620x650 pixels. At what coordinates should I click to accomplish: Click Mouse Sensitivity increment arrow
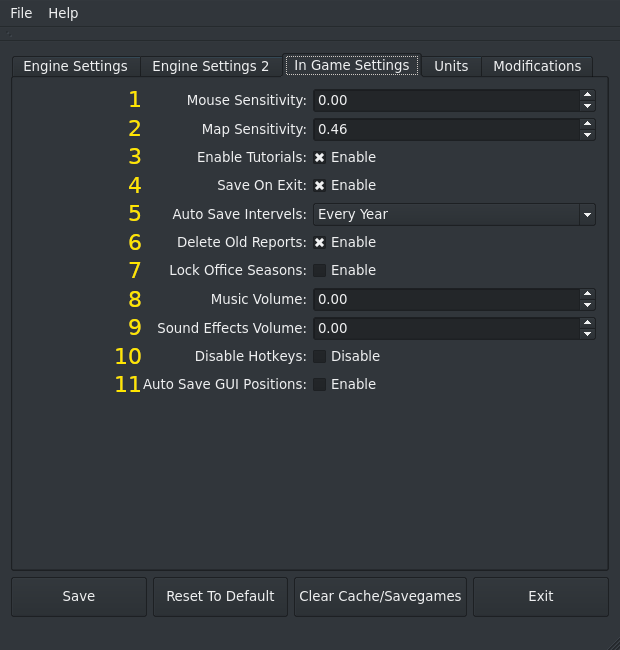587,95
